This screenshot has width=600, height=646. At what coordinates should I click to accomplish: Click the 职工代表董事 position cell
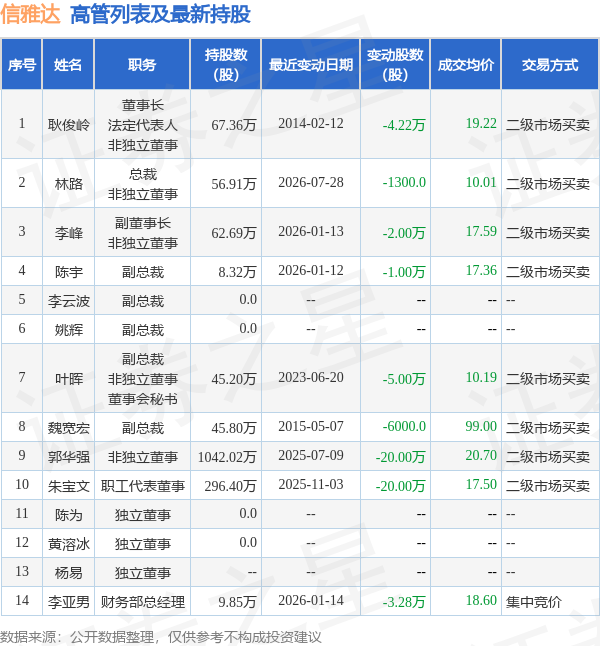[143, 486]
